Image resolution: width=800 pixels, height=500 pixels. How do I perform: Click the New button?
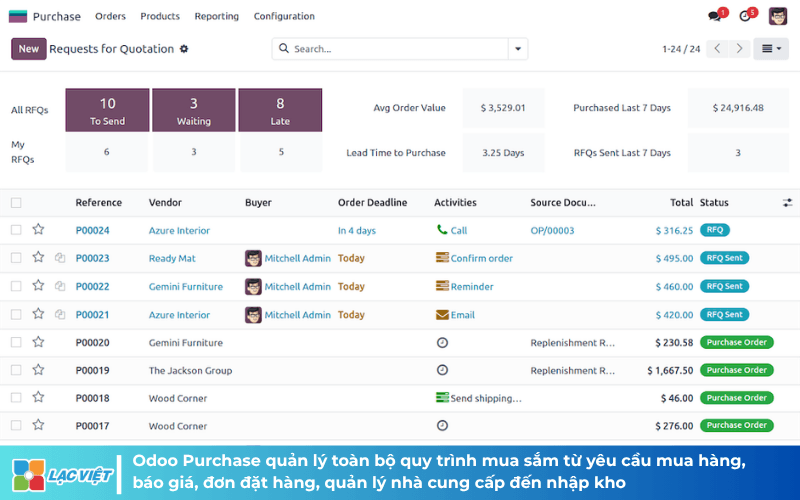pos(29,49)
